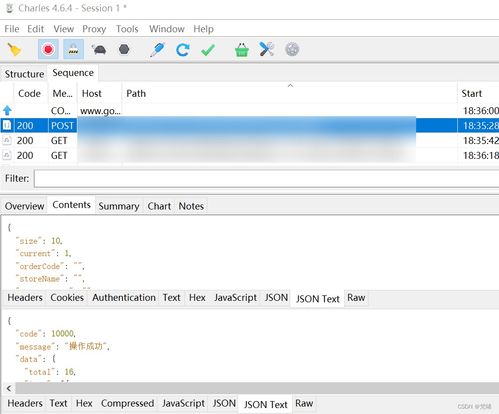Viewport: 499px width, 414px height.
Task: Open the Tools menu
Action: [127, 29]
